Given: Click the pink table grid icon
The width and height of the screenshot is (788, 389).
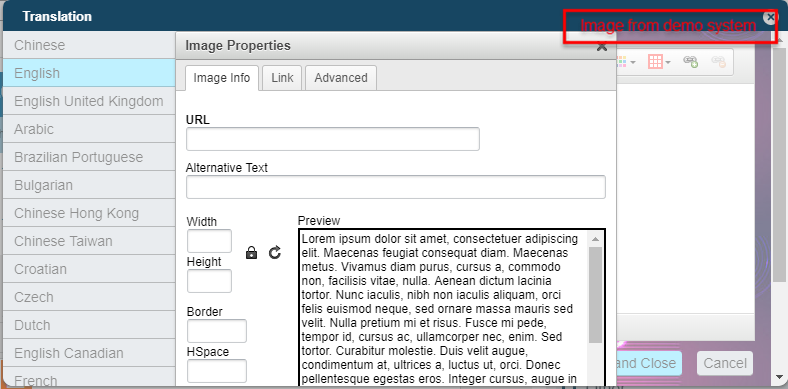Looking at the screenshot, I should pyautogui.click(x=655, y=62).
